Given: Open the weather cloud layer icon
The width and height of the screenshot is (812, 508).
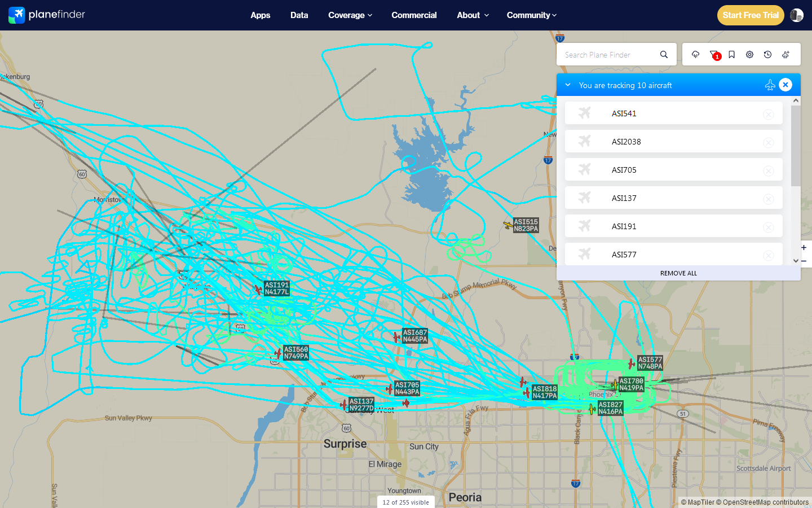Looking at the screenshot, I should [x=695, y=55].
